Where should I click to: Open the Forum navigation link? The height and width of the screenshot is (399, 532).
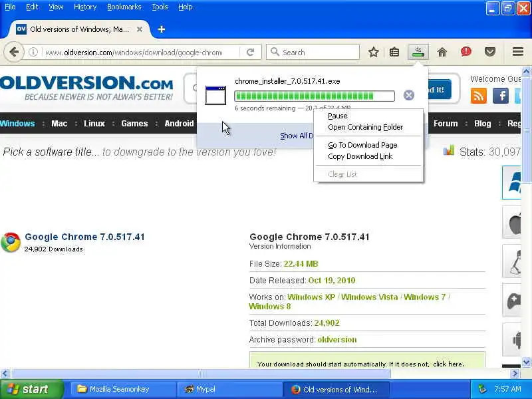coord(446,124)
